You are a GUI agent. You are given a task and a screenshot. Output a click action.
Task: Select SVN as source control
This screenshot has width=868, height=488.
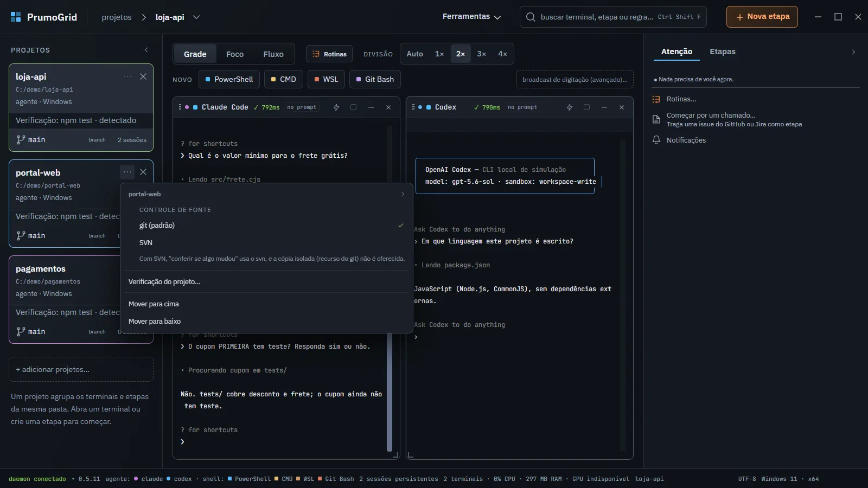[x=266, y=243]
